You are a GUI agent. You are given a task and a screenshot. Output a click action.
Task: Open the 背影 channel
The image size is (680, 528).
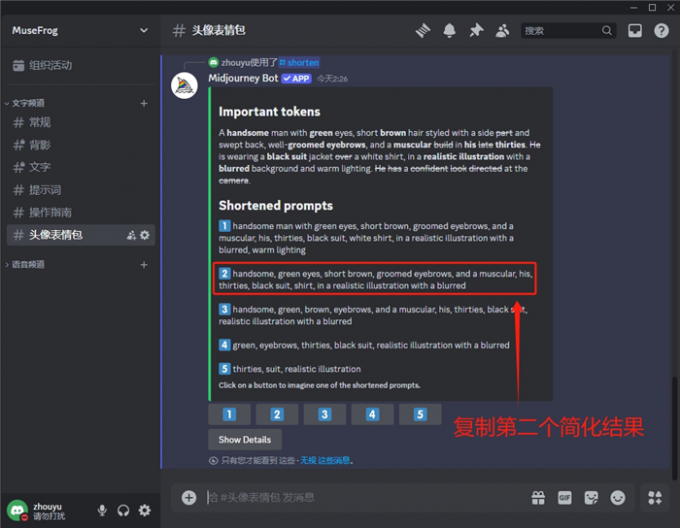81,145
